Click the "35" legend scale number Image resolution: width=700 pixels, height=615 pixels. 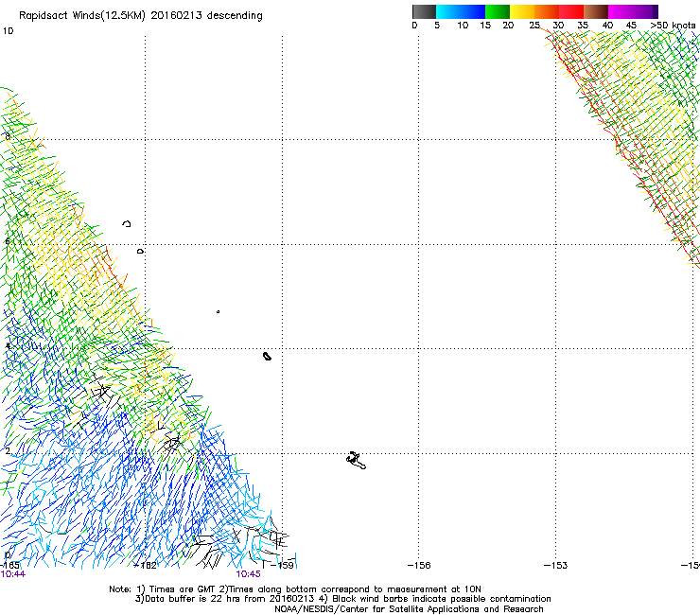tap(583, 26)
